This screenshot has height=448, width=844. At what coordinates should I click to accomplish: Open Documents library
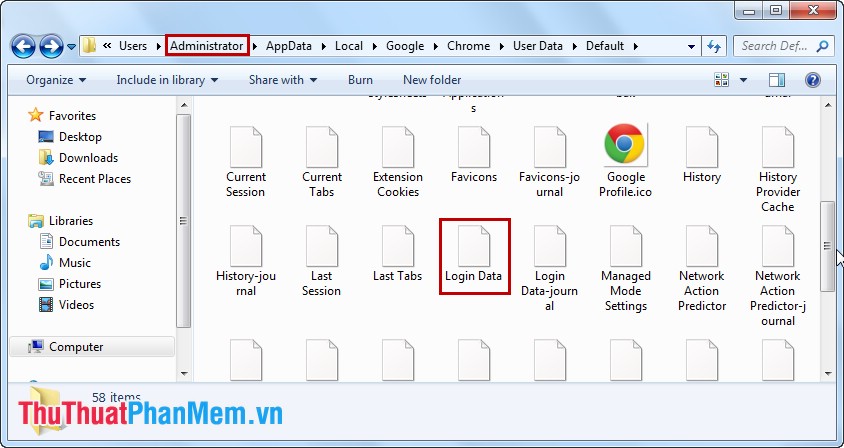point(89,242)
